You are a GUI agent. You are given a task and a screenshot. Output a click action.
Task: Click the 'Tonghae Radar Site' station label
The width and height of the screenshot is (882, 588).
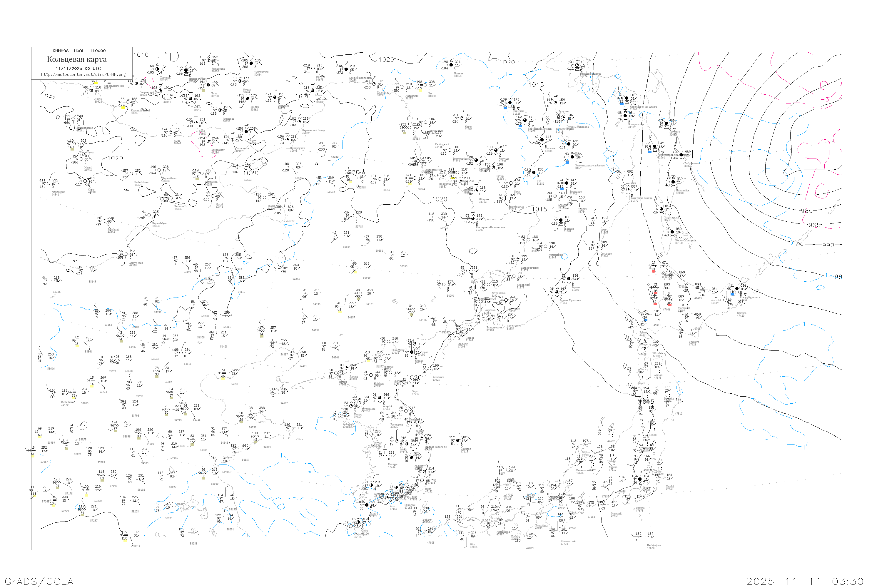(435, 447)
